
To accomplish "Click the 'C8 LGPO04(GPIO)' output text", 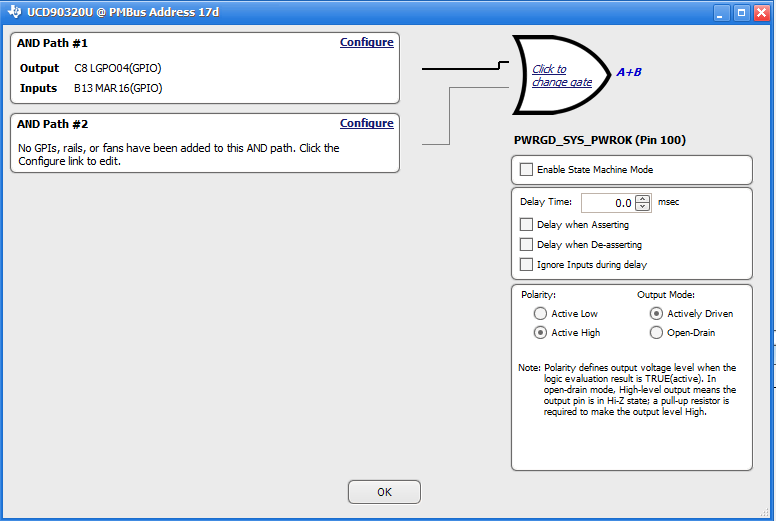I will coord(118,68).
